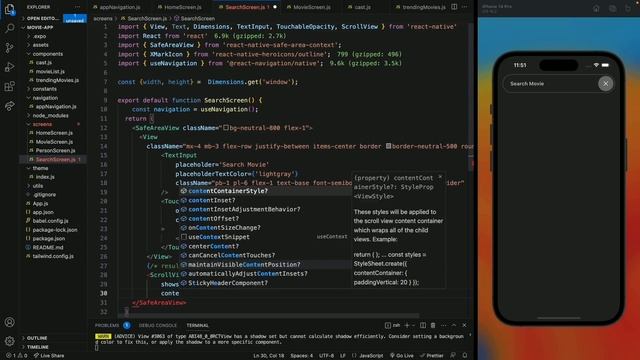Select useContextSnippet suggestion
Viewport: 640px width, 360px height.
point(265,237)
